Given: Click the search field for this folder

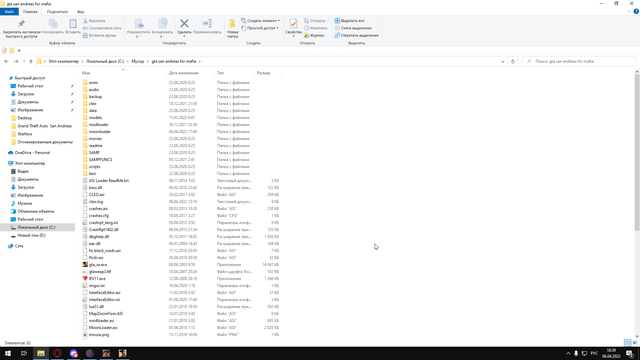Looking at the screenshot, I should [579, 61].
